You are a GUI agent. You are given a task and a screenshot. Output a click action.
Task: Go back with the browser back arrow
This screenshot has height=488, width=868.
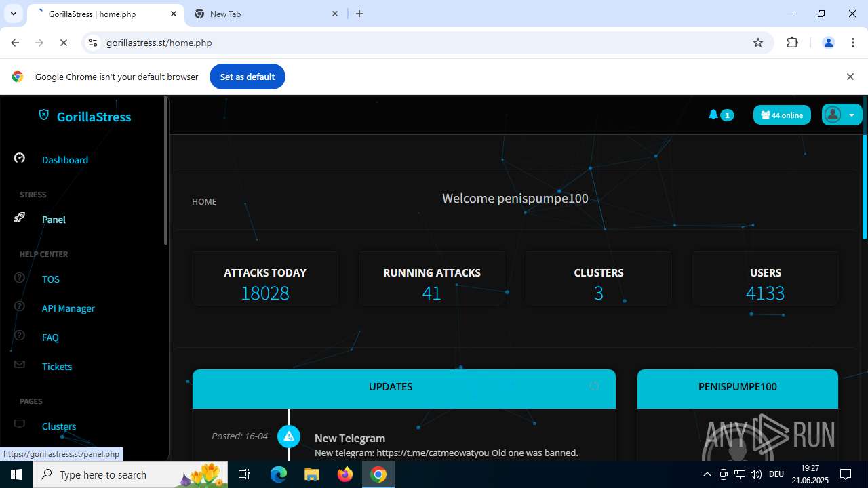click(15, 43)
